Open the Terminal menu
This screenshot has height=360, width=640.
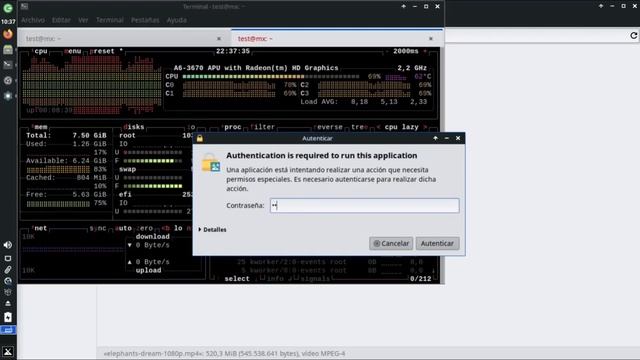coord(109,20)
